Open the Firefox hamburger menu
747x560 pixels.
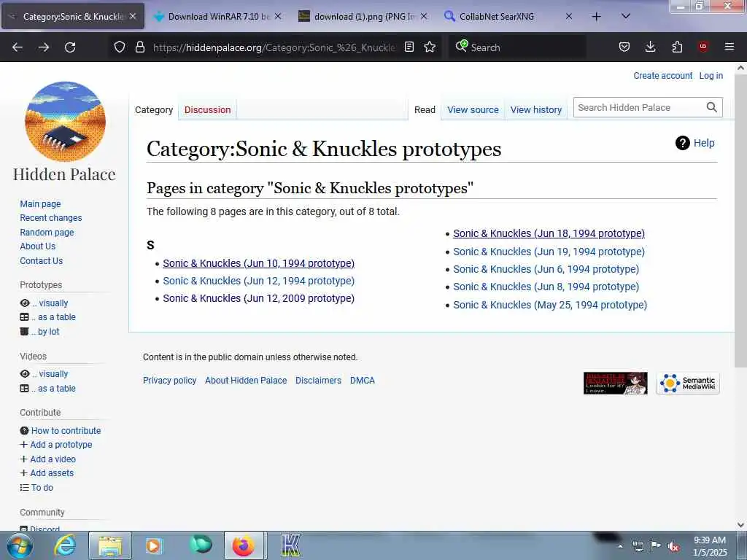tap(729, 47)
